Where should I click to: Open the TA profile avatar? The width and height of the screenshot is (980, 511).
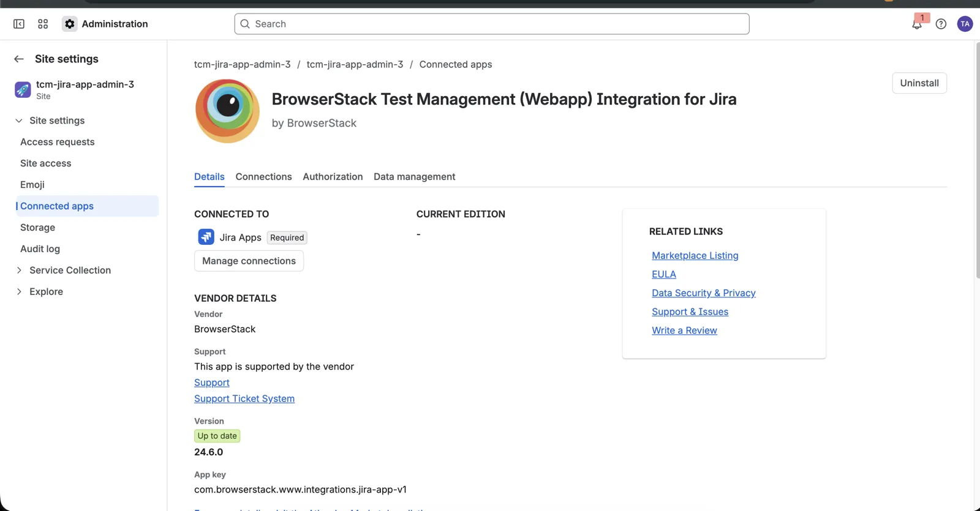click(x=965, y=24)
